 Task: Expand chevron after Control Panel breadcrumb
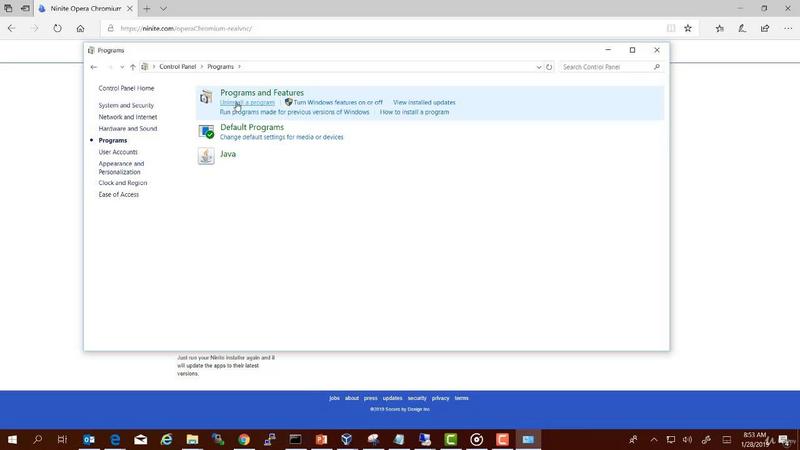pos(202,67)
